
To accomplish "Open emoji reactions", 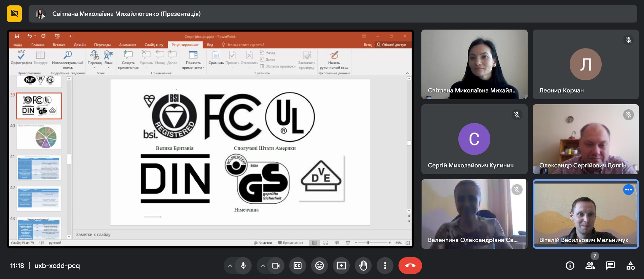I will (x=319, y=266).
